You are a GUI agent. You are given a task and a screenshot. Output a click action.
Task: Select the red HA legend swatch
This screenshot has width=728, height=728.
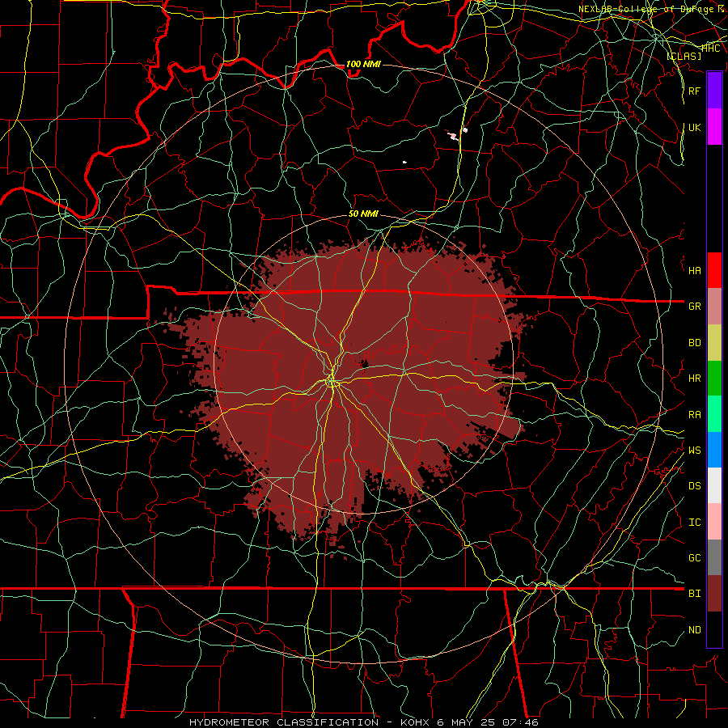tap(714, 270)
